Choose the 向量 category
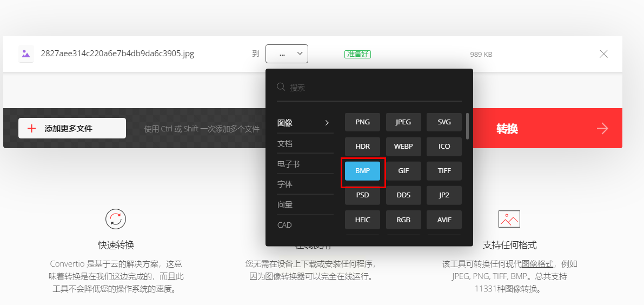 pyautogui.click(x=305, y=204)
